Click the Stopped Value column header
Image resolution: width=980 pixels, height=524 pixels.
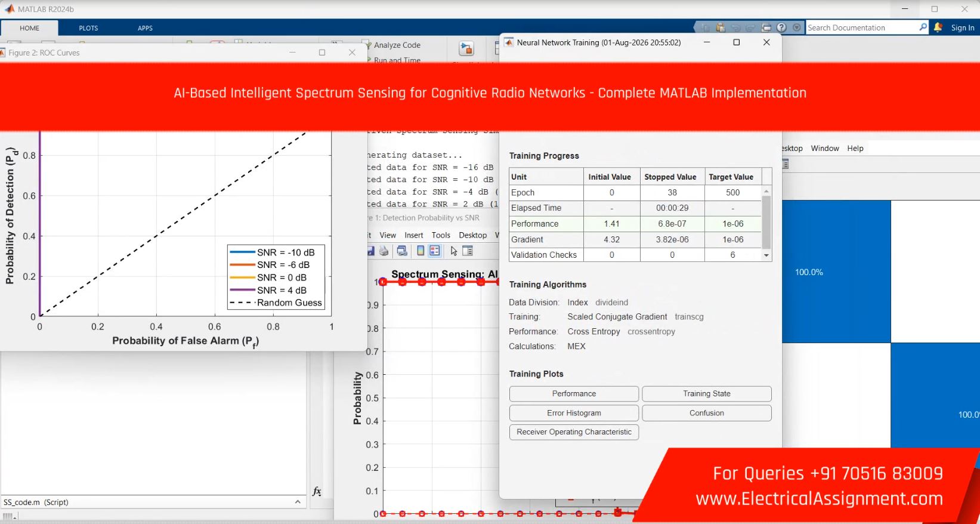point(670,177)
